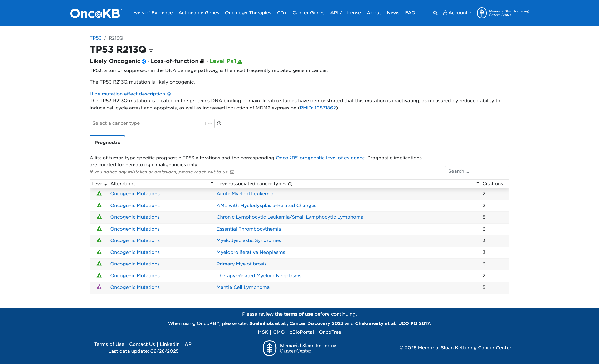Click terms of use link in footer notice
Viewport: 599px width, 364px height.
298,314
